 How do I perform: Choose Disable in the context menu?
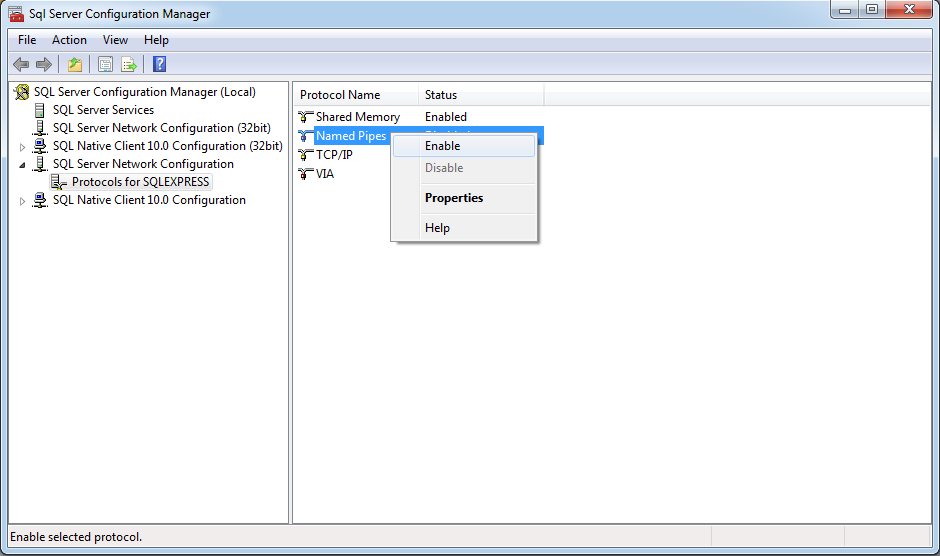pos(464,168)
